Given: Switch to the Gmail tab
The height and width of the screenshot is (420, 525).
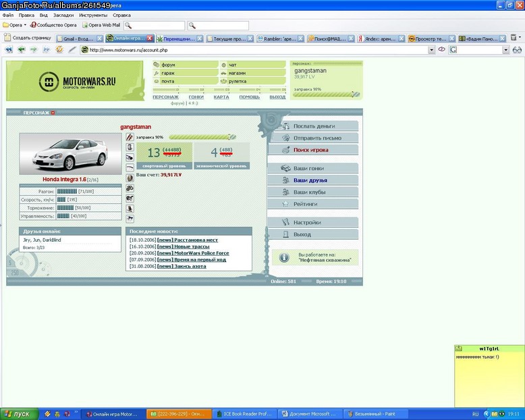Looking at the screenshot, I should 78,38.
